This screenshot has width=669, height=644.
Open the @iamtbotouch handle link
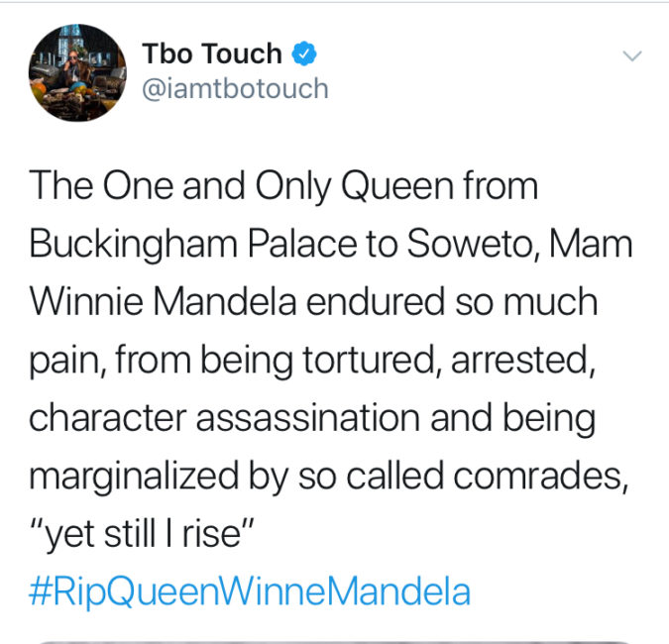click(x=235, y=88)
